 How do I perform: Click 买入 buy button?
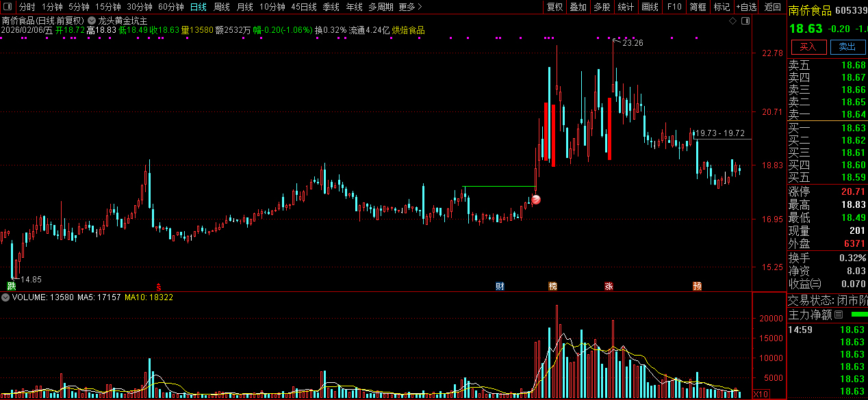(808, 46)
